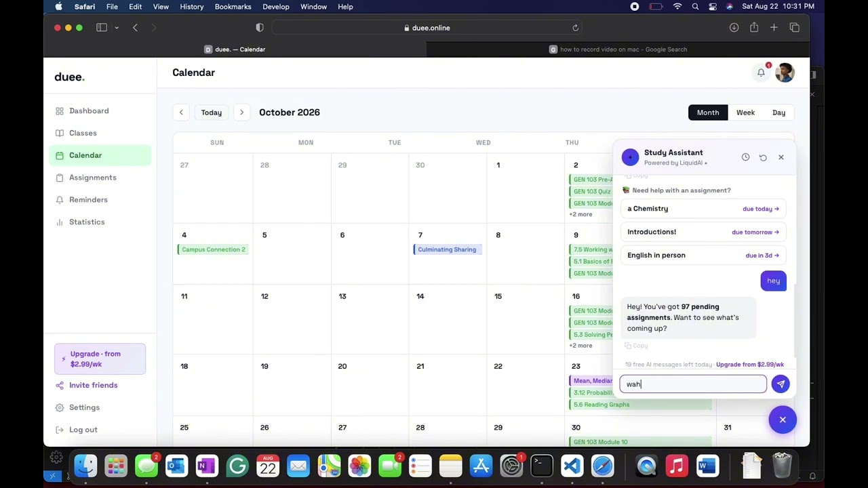Expand +2 more events on October 2
This screenshot has width=868, height=488.
(x=580, y=214)
